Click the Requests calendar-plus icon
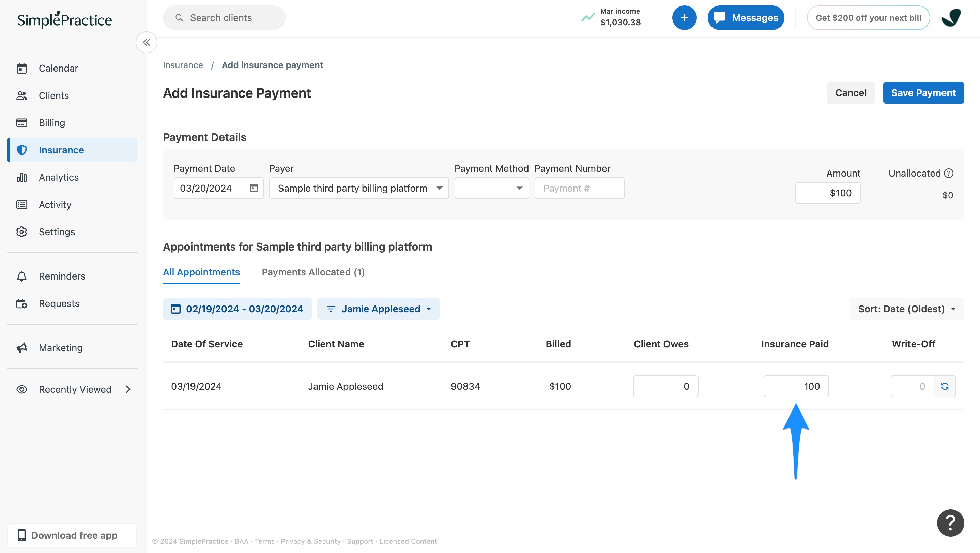The image size is (980, 553). tap(22, 303)
